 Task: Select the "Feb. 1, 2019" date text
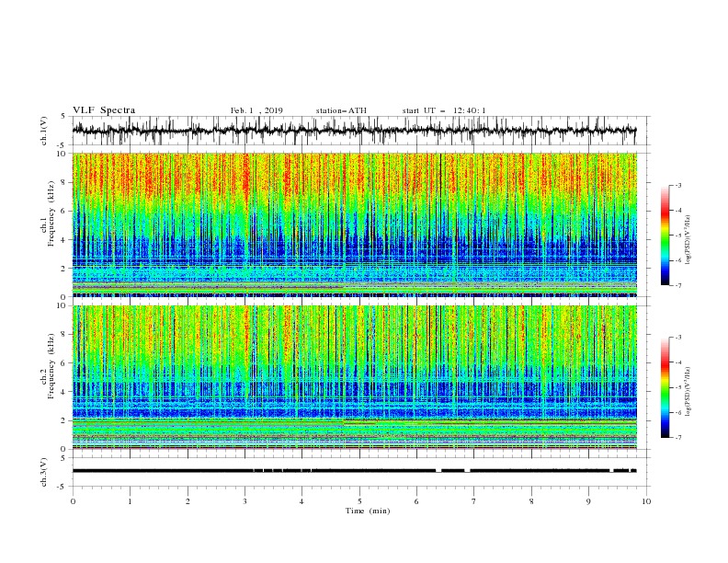point(256,110)
